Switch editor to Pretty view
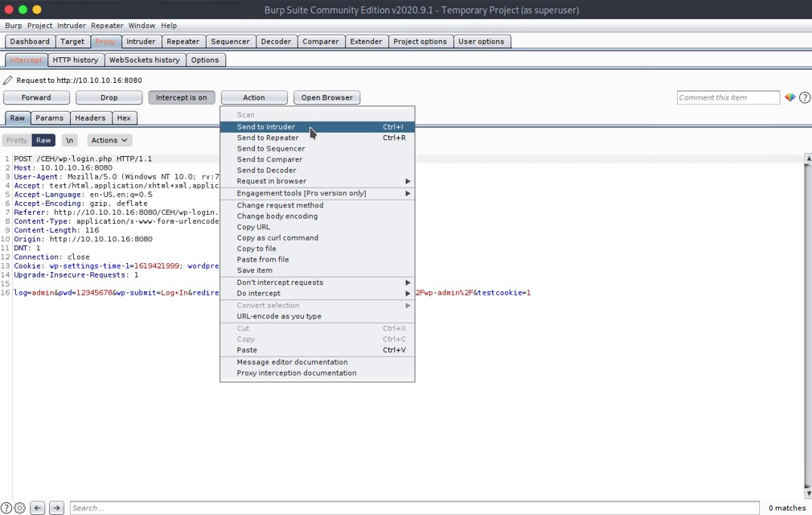The width and height of the screenshot is (812, 515). (17, 140)
